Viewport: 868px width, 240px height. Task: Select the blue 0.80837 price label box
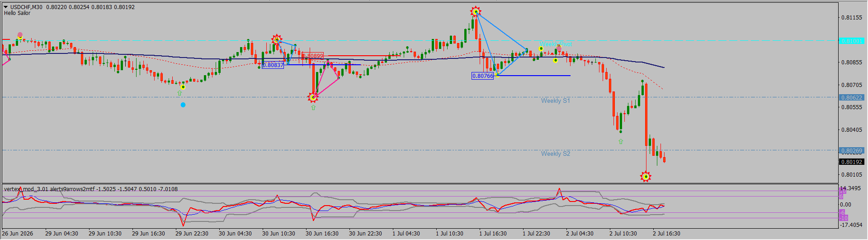273,65
